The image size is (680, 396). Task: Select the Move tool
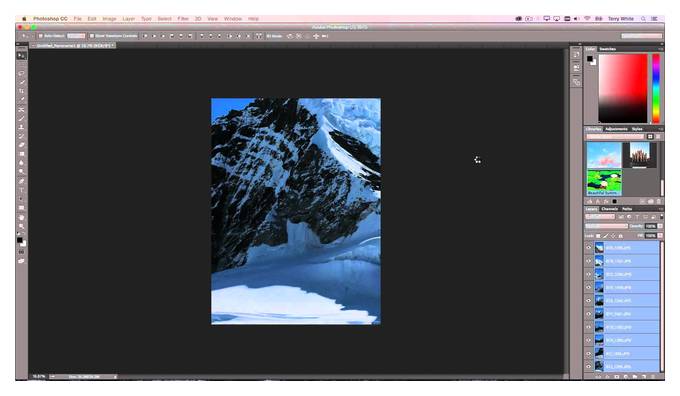pos(21,56)
